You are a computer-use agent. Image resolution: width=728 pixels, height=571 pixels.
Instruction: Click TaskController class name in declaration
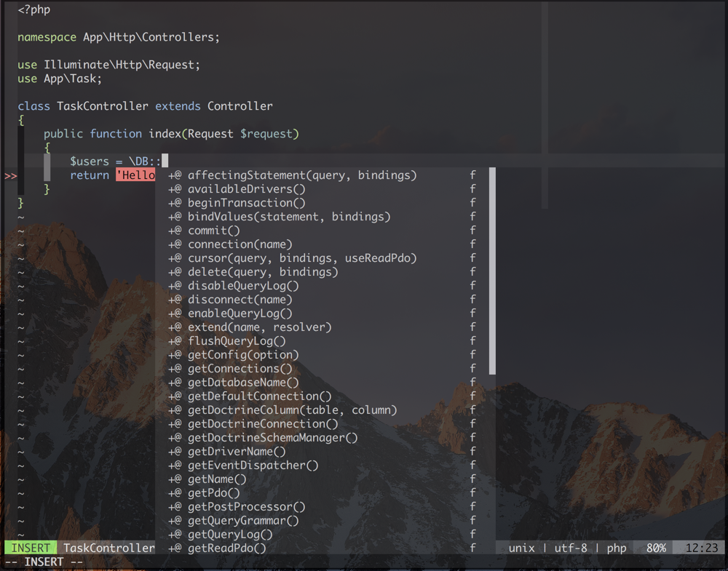pyautogui.click(x=102, y=106)
